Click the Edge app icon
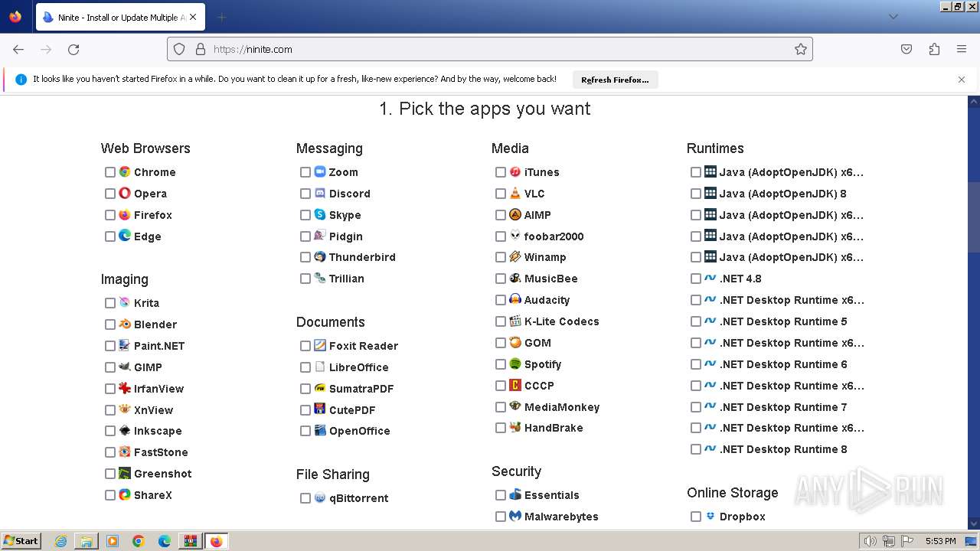 [125, 236]
